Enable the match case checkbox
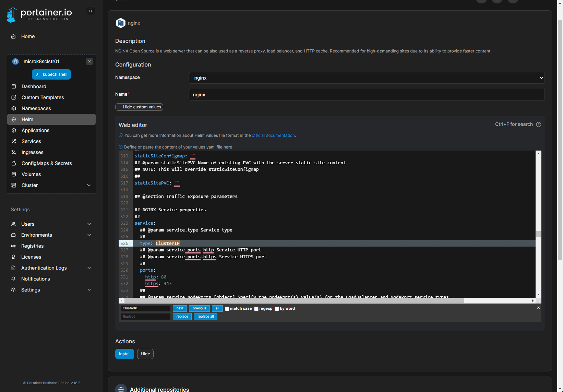 pos(227,309)
